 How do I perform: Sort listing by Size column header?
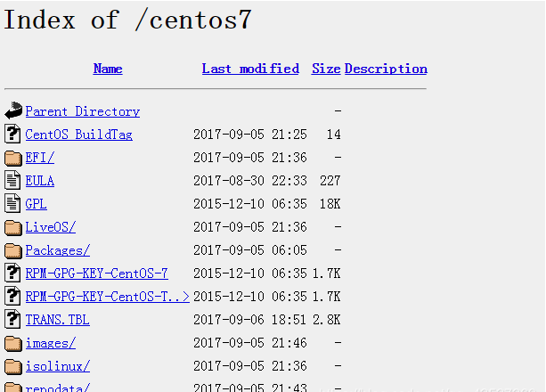point(326,69)
